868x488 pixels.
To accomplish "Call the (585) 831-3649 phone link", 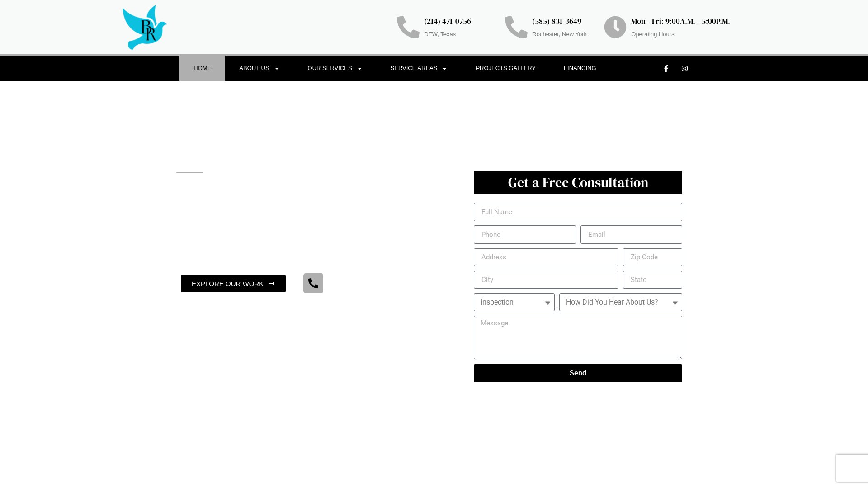I will tap(557, 21).
